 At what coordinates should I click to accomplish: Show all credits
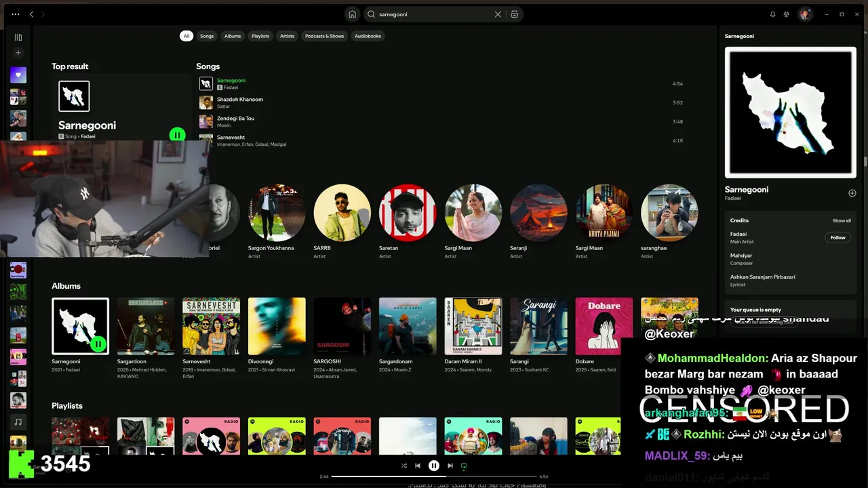tap(842, 220)
